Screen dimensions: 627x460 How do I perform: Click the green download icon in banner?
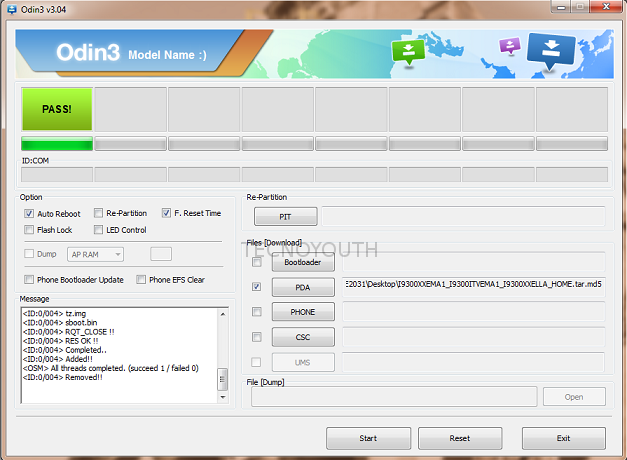click(408, 52)
